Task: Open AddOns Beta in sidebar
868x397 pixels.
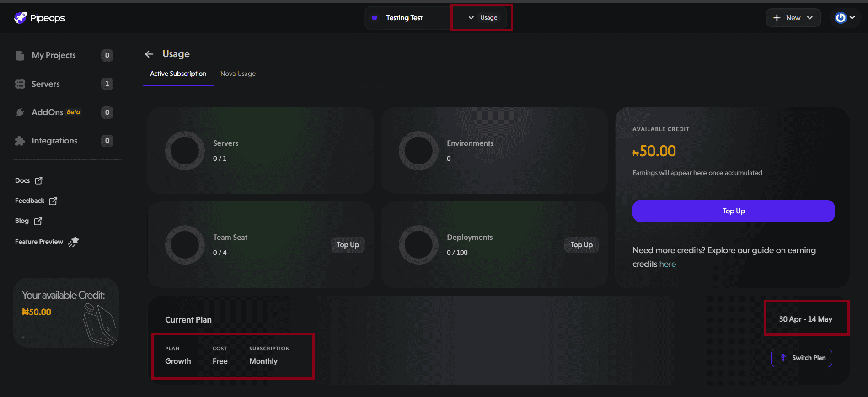Action: coord(64,112)
